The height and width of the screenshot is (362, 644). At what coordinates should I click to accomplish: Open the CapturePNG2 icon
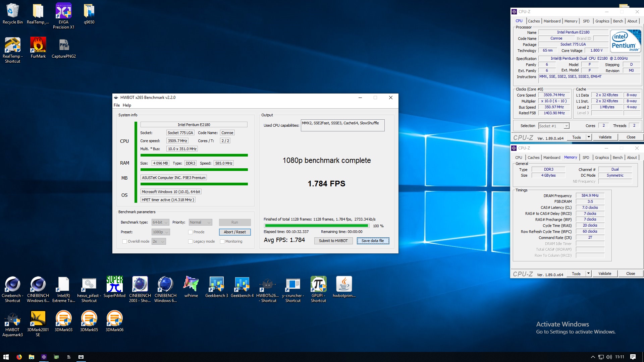(63, 48)
